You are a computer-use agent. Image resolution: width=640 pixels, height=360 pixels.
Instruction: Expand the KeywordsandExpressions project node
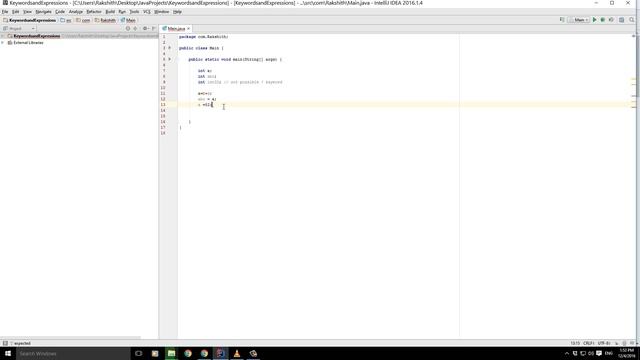point(3,36)
